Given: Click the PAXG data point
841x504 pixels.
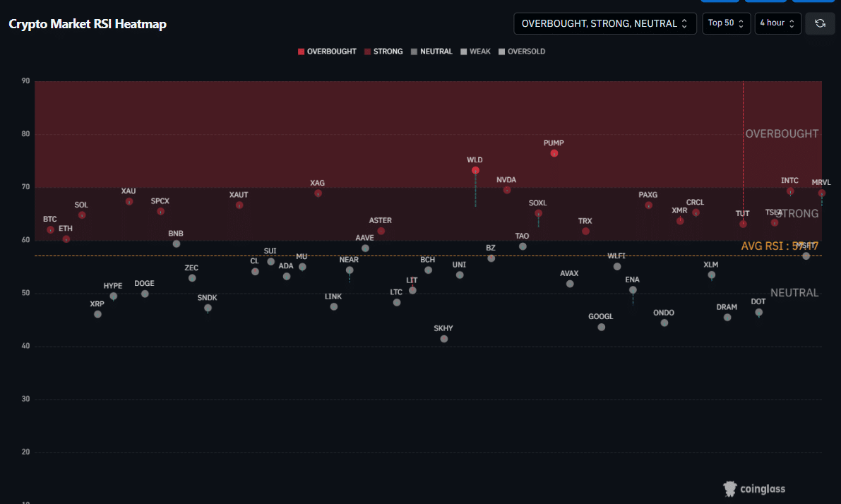Looking at the screenshot, I should 648,205.
